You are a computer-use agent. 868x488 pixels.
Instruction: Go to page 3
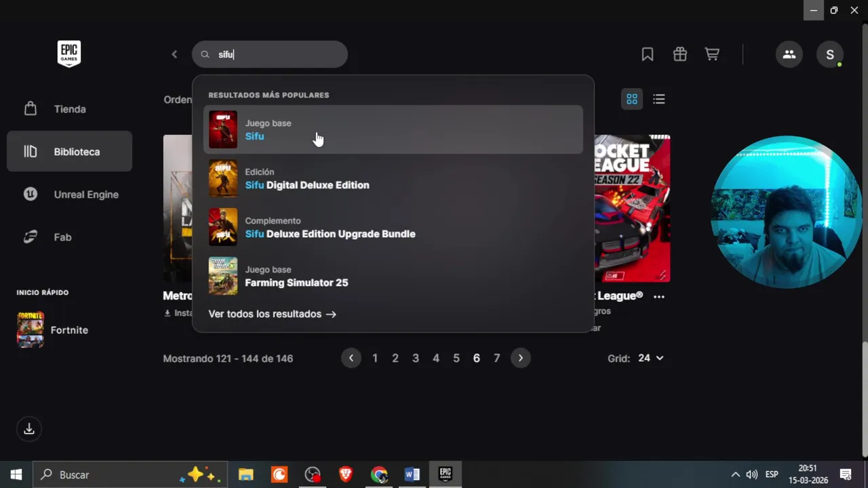pyautogui.click(x=416, y=358)
